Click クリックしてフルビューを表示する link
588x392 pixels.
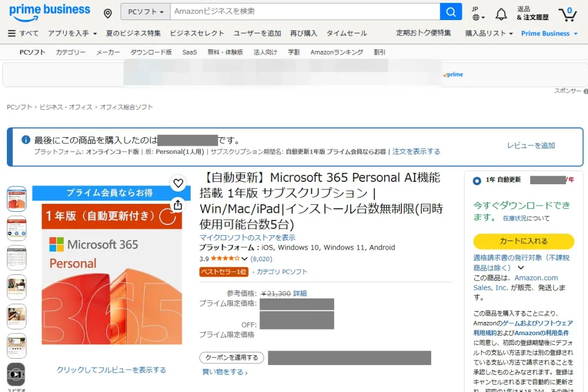tap(111, 370)
